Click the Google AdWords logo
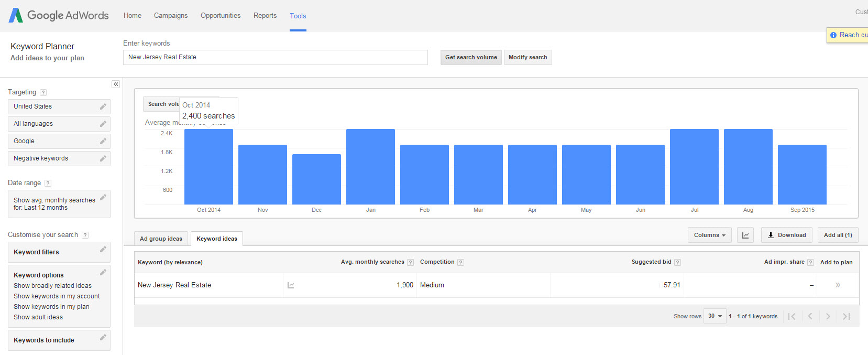This screenshot has height=355, width=868. 59,15
